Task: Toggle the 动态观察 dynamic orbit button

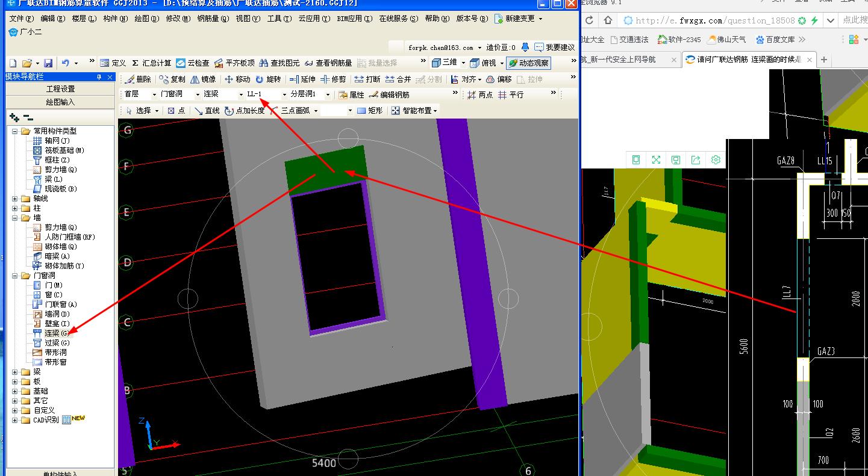Action: pos(528,63)
